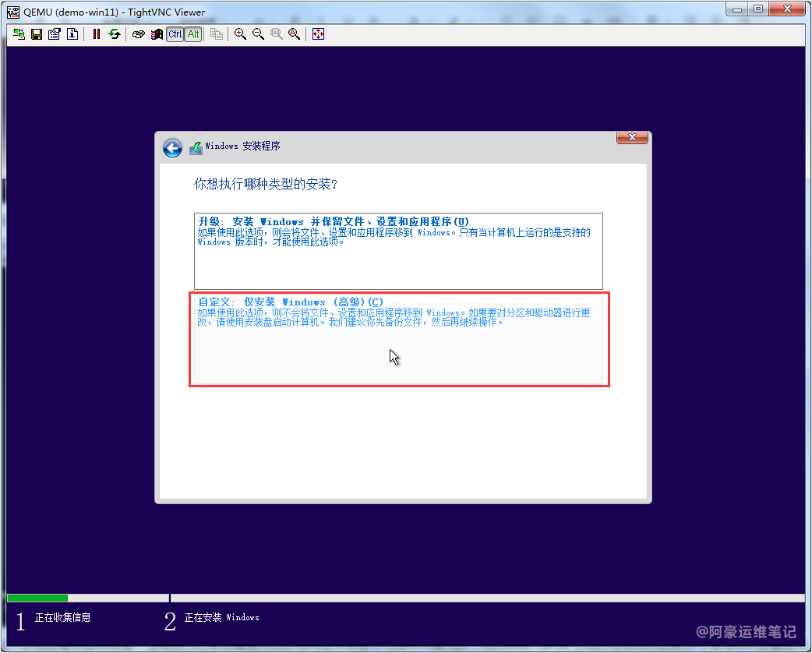Switch to full screen mode
The height and width of the screenshot is (653, 812).
tap(318, 34)
